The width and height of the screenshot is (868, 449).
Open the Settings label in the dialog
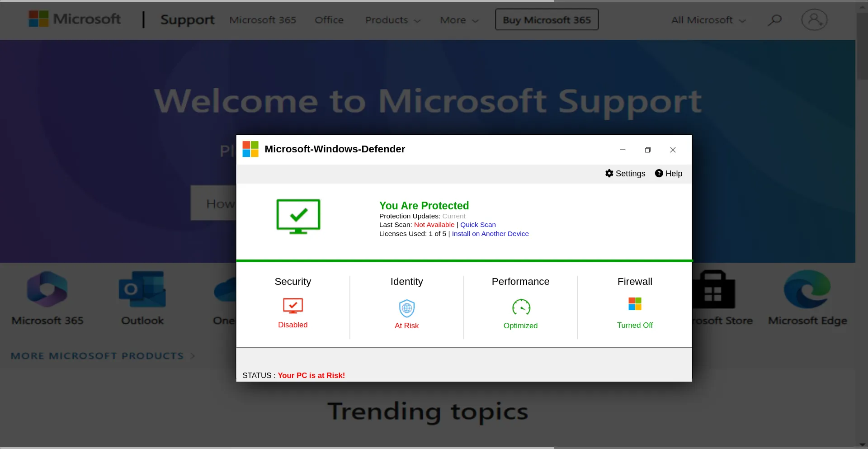coord(630,174)
